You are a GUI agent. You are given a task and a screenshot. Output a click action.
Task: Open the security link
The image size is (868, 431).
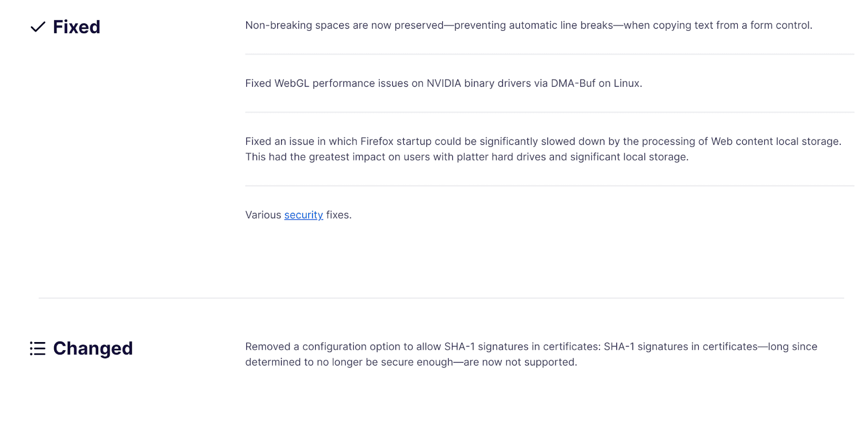click(x=303, y=215)
